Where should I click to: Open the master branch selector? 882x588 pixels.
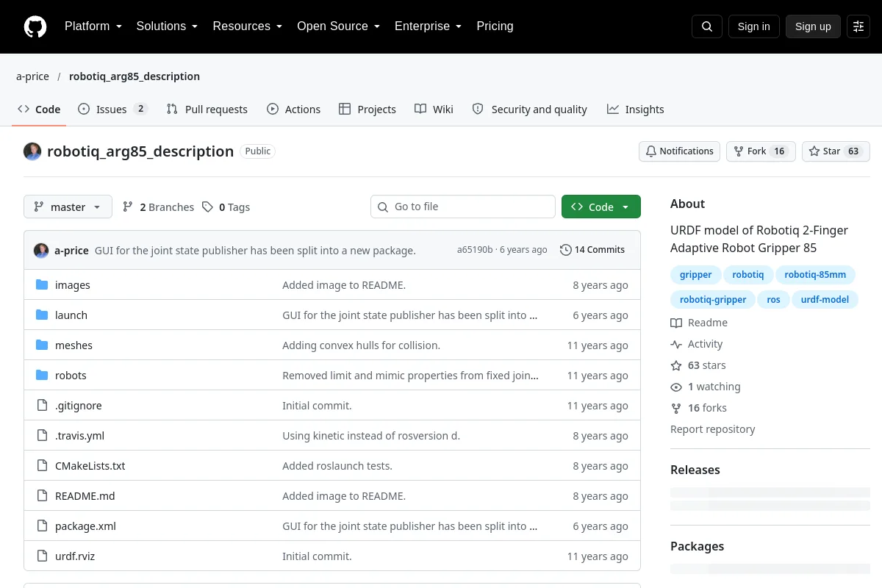[68, 207]
